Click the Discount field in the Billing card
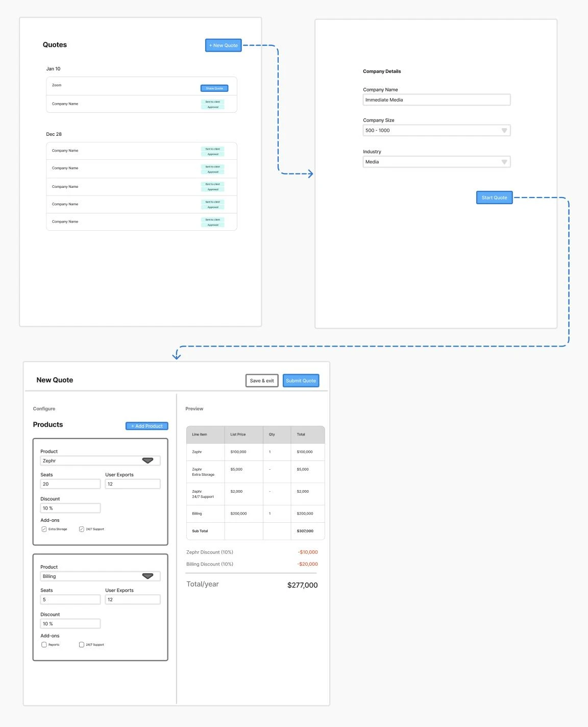Viewport: 588px width, 727px height. coord(70,624)
